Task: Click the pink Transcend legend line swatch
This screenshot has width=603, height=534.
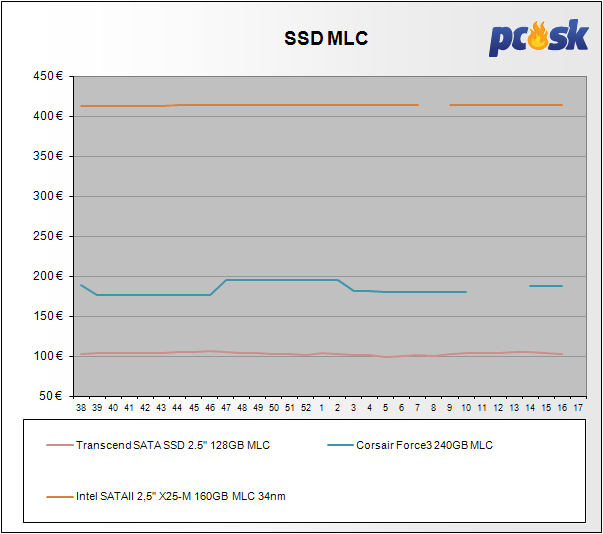Action: tap(60, 445)
